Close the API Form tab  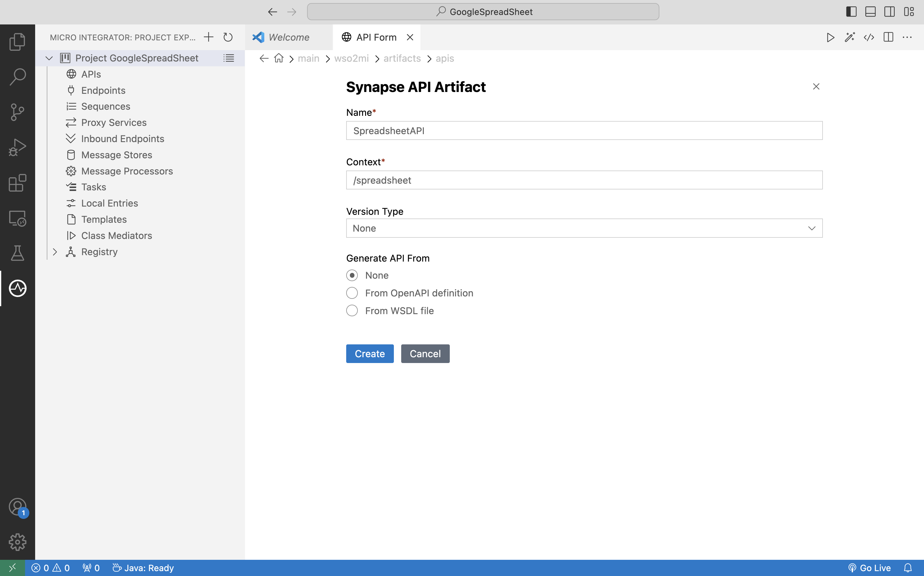[410, 37]
